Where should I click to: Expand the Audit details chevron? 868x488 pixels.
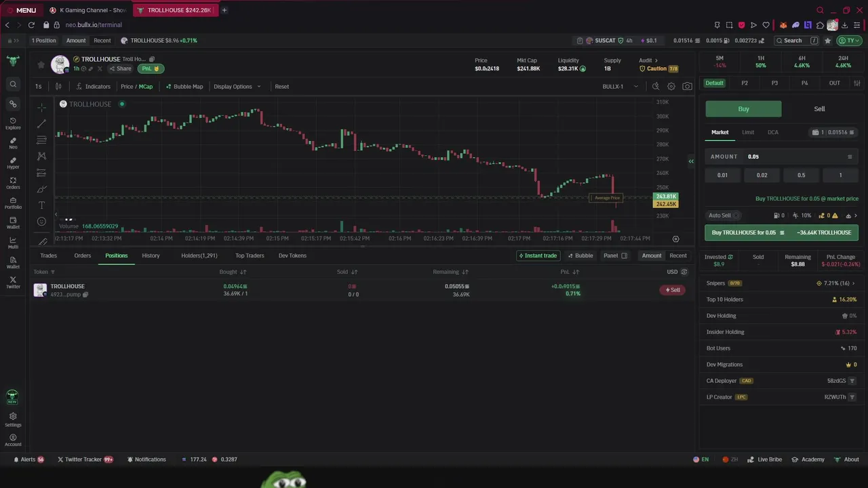pos(656,60)
